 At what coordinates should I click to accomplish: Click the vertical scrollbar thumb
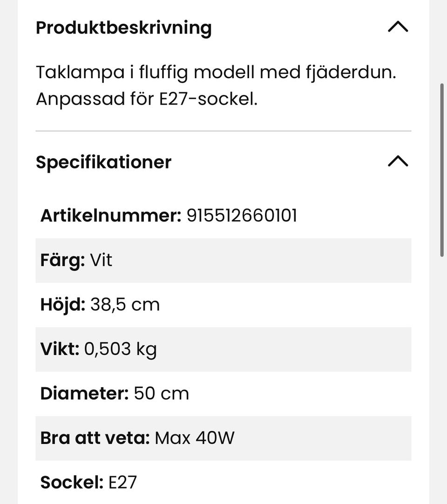pos(442,170)
